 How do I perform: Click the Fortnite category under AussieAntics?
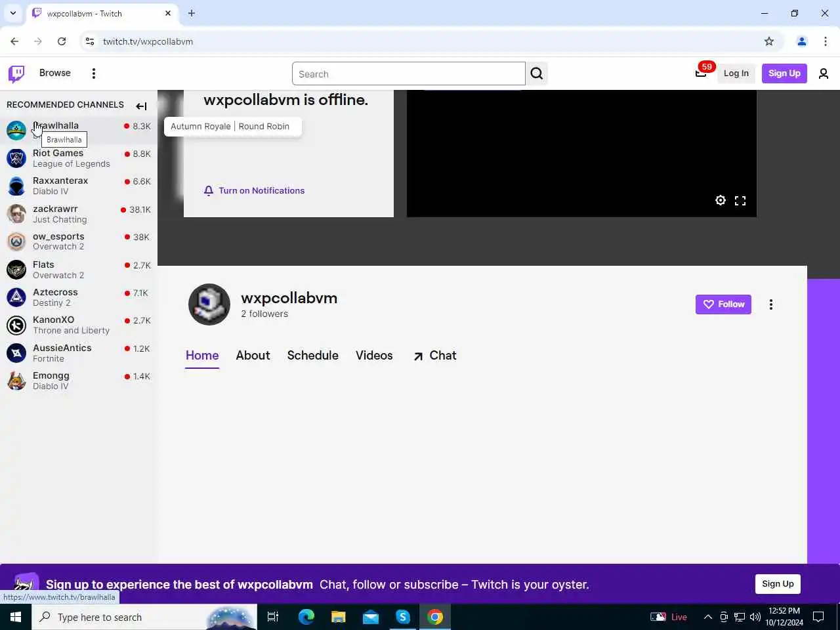point(49,359)
